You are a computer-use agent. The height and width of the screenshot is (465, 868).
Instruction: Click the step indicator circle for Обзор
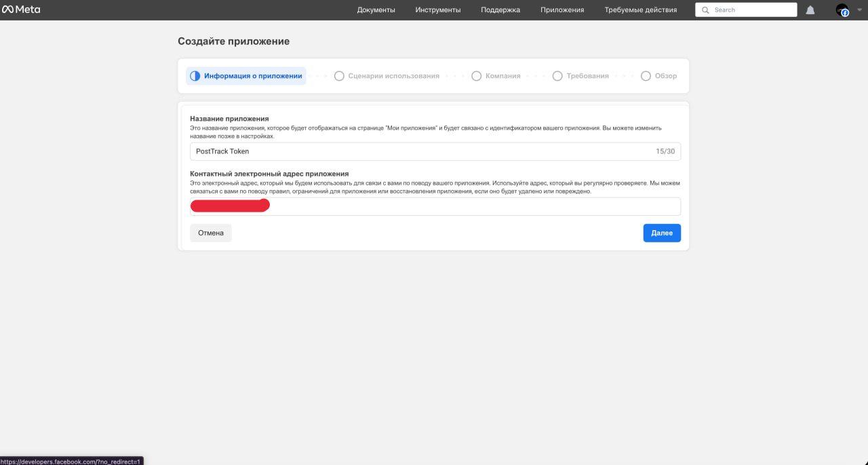646,75
